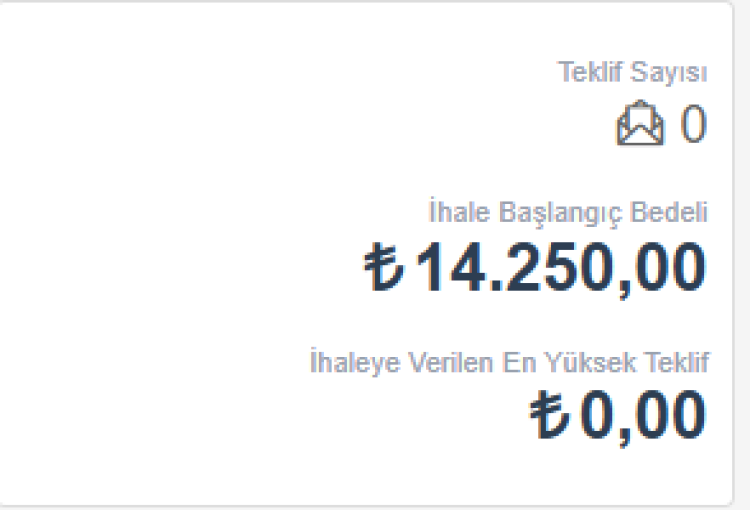
Task: Click the İhale Başlangıç Bedeli label
Action: click(567, 213)
